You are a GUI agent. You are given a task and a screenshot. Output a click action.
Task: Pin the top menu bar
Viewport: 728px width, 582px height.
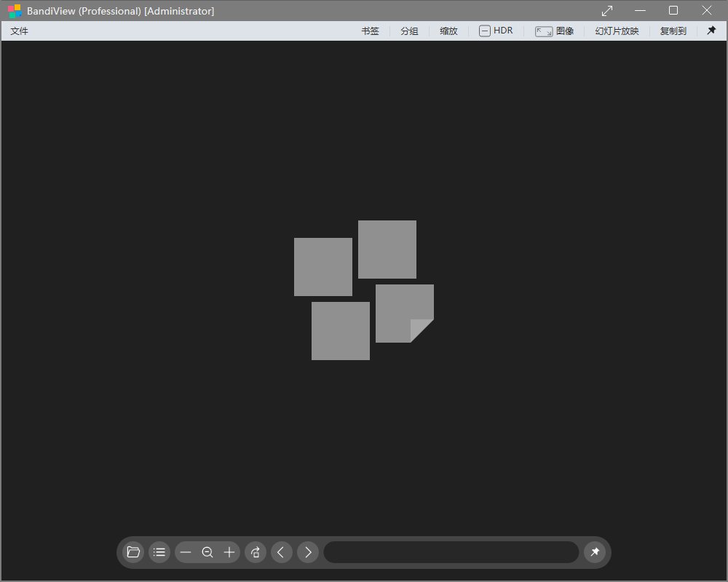[x=711, y=31]
